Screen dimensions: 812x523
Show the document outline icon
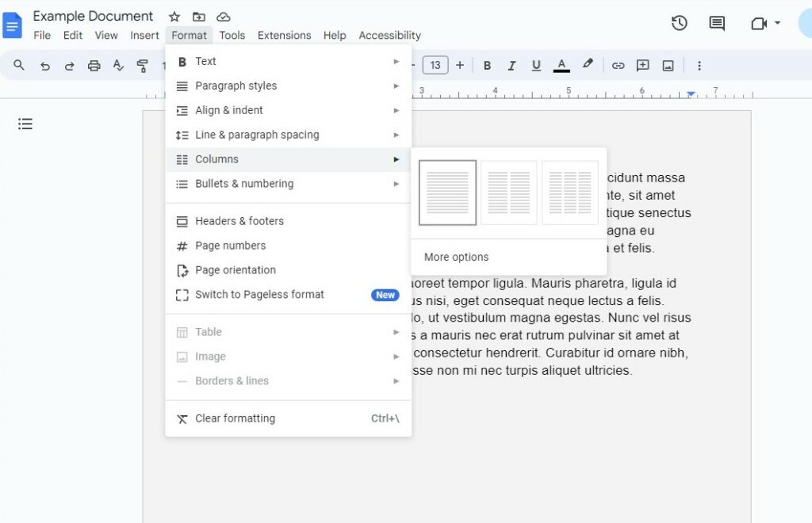pos(25,124)
